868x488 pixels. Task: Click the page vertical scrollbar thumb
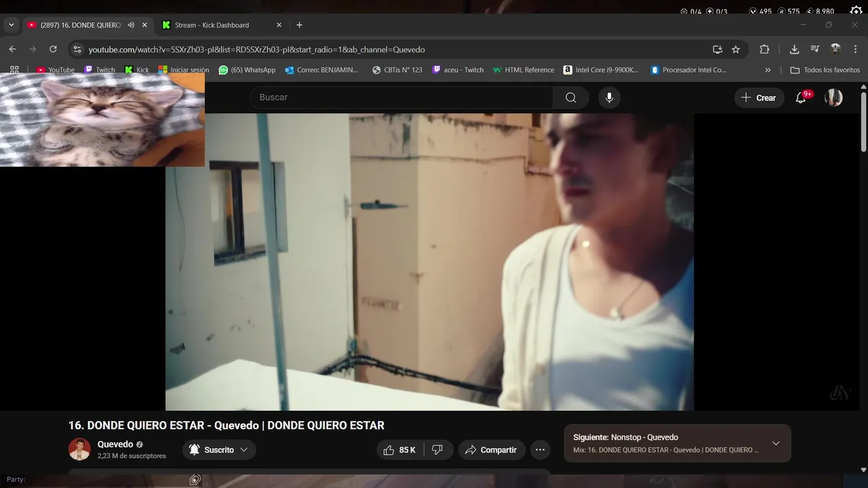[863, 122]
